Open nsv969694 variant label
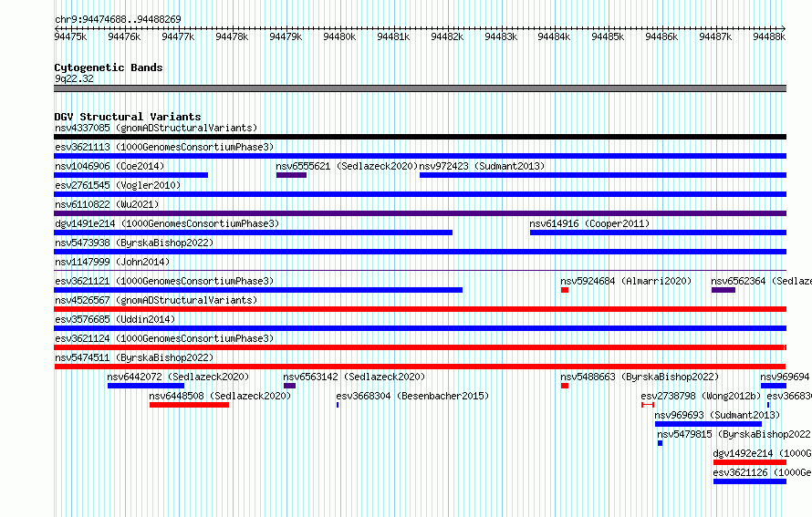812x517 pixels. (x=786, y=377)
